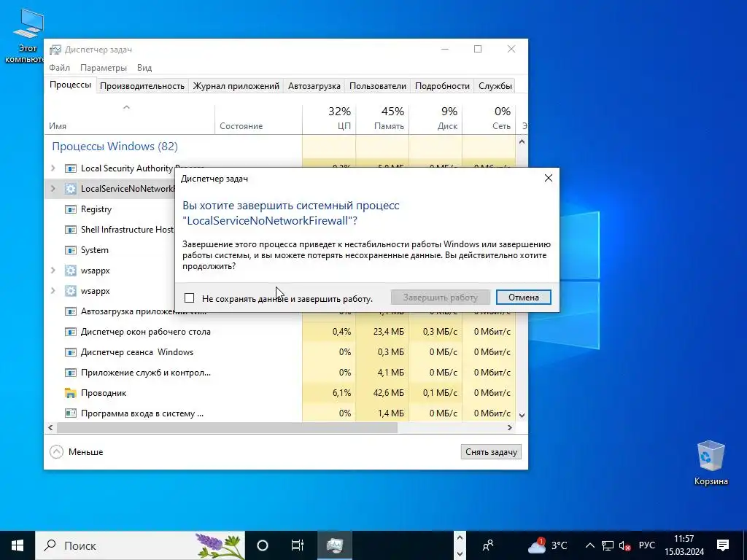Expand the second wsappx row

pyautogui.click(x=53, y=291)
